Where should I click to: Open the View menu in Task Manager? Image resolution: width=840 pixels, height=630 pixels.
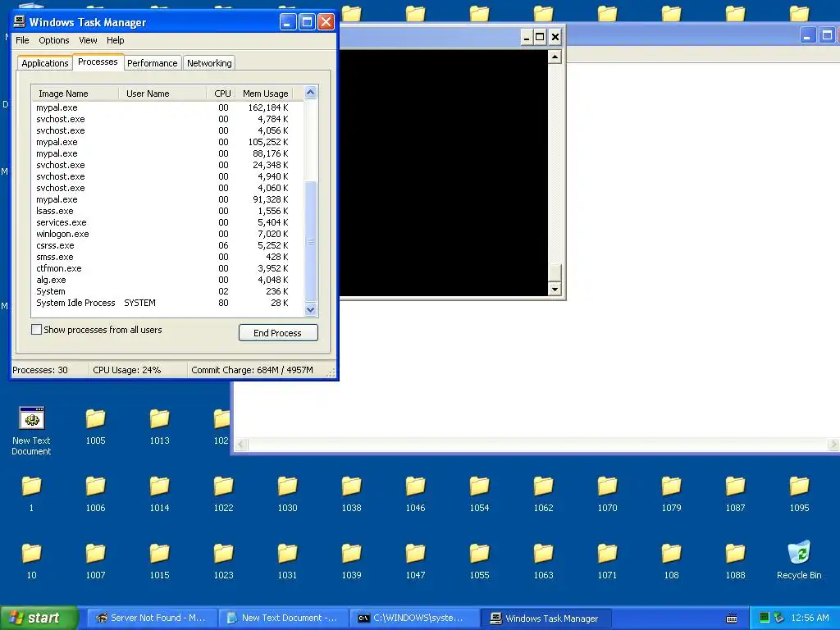click(x=88, y=40)
